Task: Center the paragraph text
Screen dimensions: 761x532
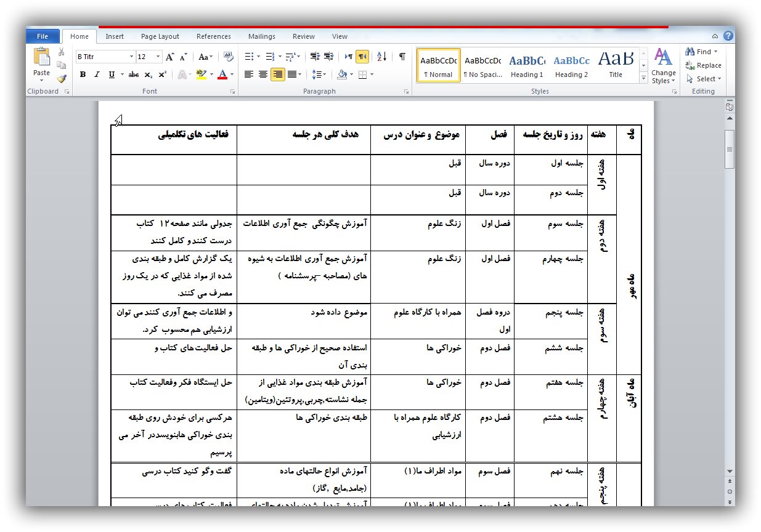Action: click(263, 75)
